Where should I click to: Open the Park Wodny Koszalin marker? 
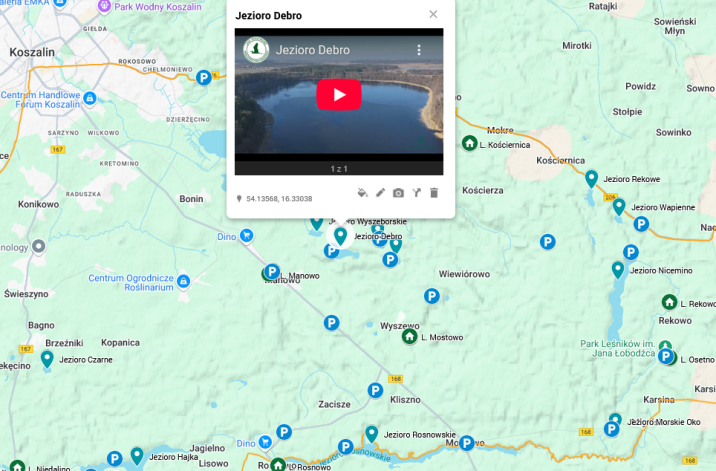105,6
